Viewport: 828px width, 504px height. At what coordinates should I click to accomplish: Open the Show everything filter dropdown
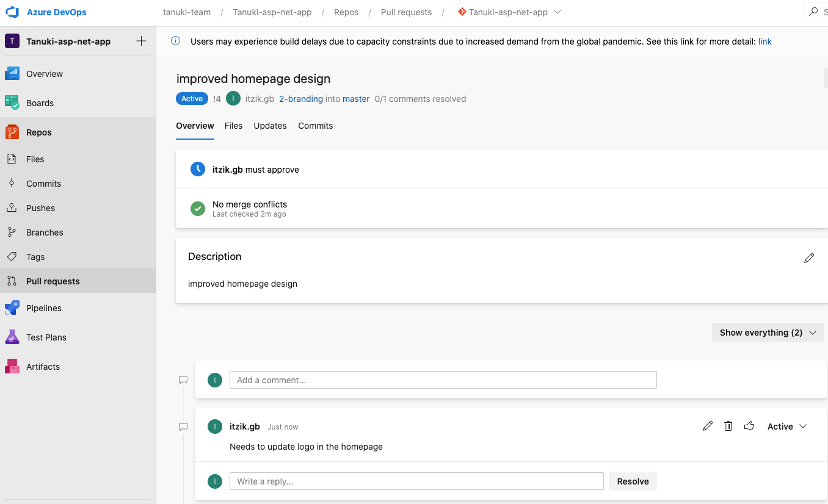[x=768, y=332]
